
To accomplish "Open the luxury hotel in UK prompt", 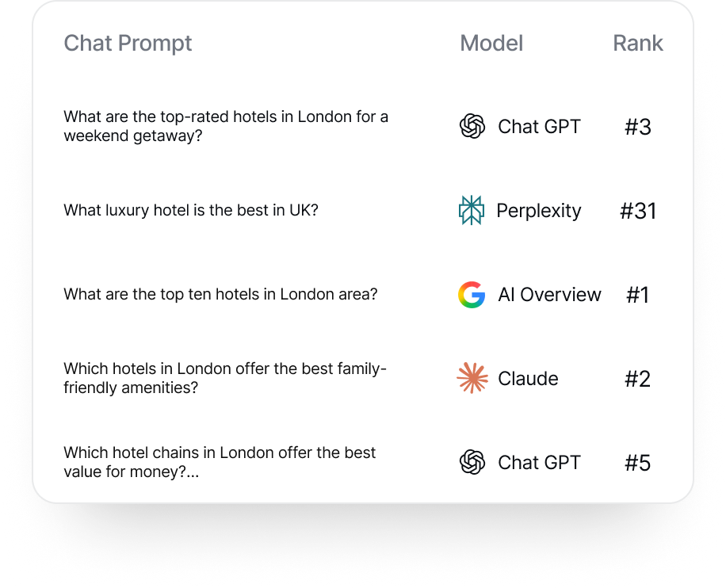I will click(191, 211).
